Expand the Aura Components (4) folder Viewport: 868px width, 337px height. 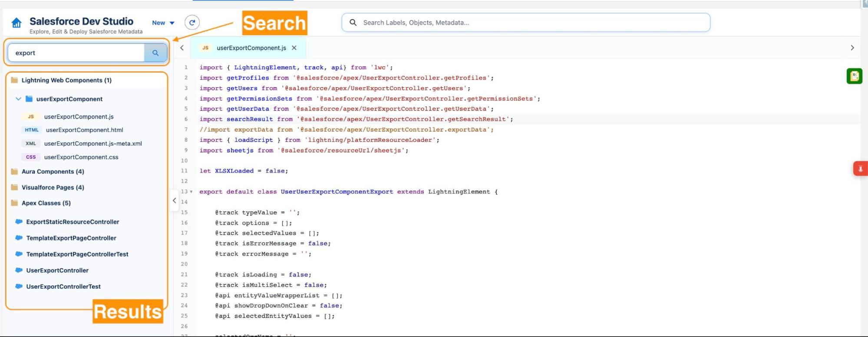(x=53, y=171)
